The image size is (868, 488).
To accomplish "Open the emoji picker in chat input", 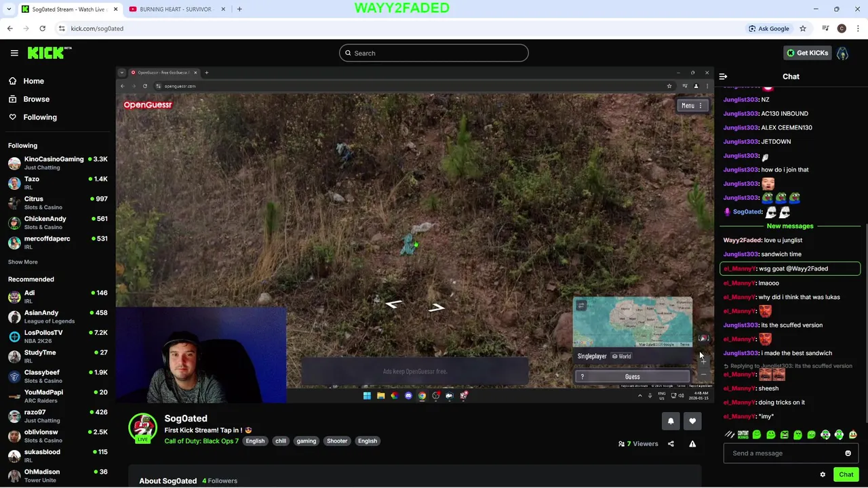I will pyautogui.click(x=848, y=453).
